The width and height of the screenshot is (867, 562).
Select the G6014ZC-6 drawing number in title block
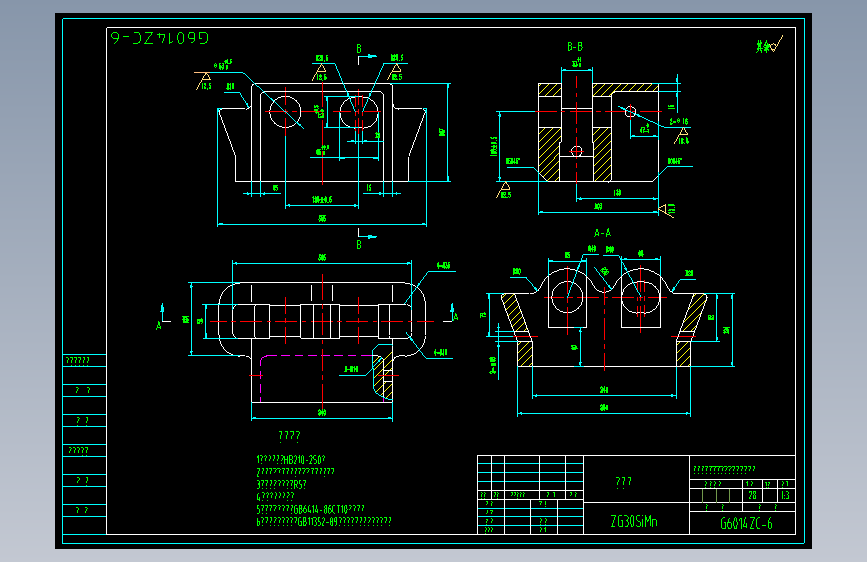(x=746, y=523)
